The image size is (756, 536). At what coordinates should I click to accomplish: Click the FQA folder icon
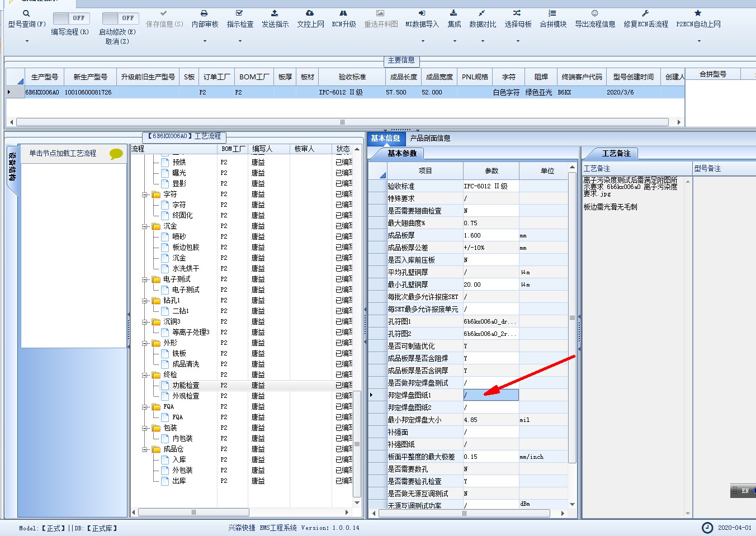tap(157, 407)
